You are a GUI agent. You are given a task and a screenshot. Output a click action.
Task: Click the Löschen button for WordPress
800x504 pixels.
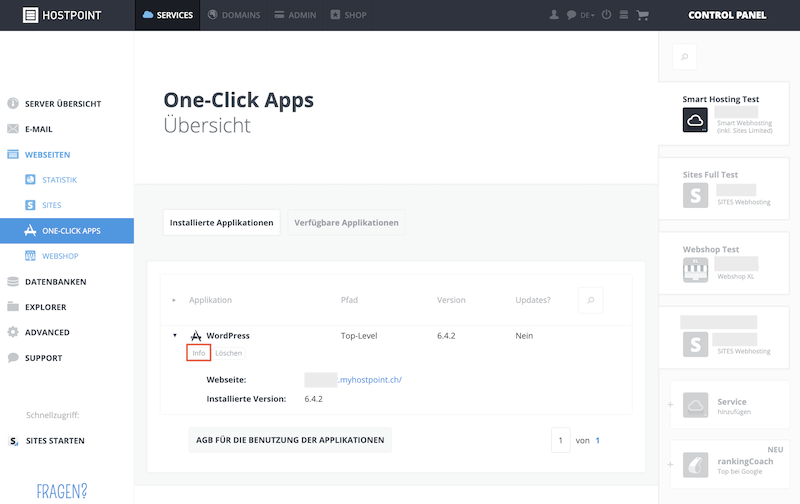pos(229,353)
